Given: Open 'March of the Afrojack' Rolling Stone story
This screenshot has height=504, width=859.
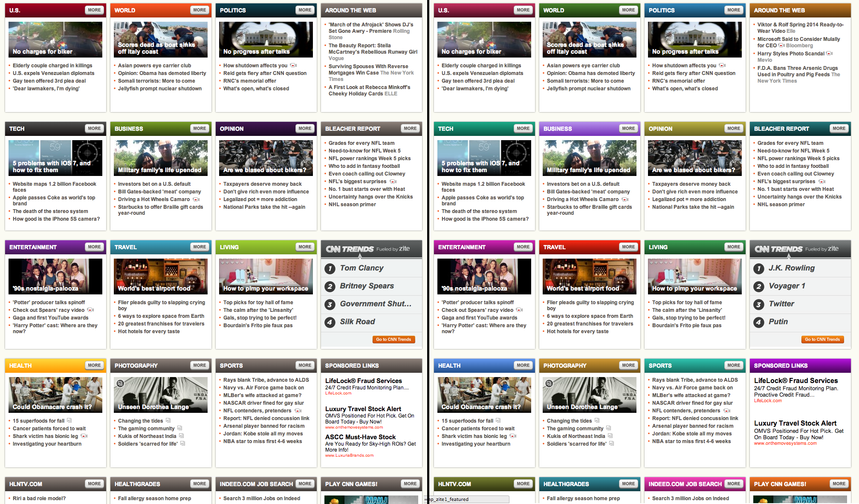Looking at the screenshot, I should pyautogui.click(x=371, y=31).
